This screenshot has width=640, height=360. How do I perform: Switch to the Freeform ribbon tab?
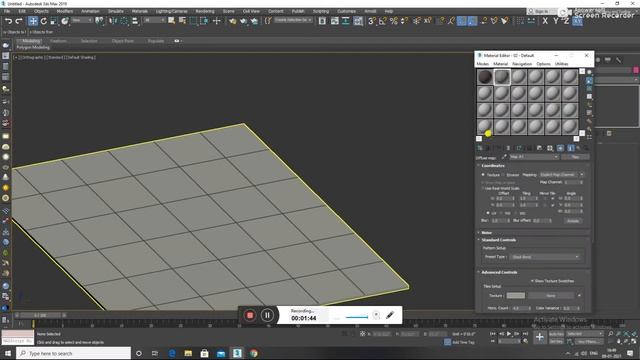click(x=58, y=41)
